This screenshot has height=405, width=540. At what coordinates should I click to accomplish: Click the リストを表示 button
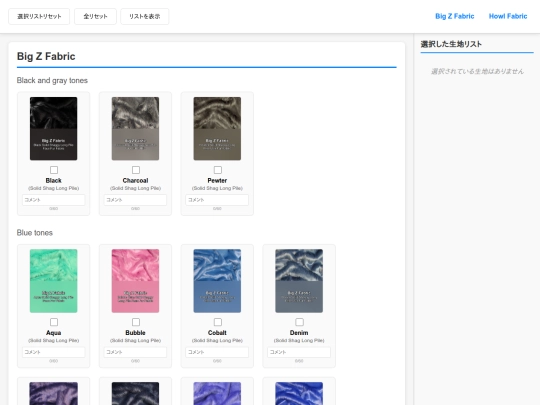click(145, 16)
